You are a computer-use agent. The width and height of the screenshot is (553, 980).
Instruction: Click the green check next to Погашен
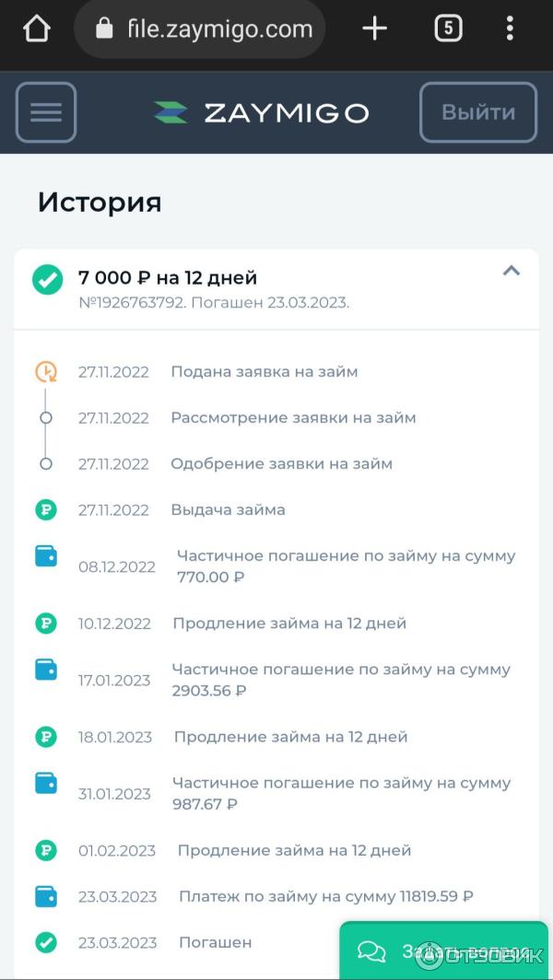click(46, 942)
